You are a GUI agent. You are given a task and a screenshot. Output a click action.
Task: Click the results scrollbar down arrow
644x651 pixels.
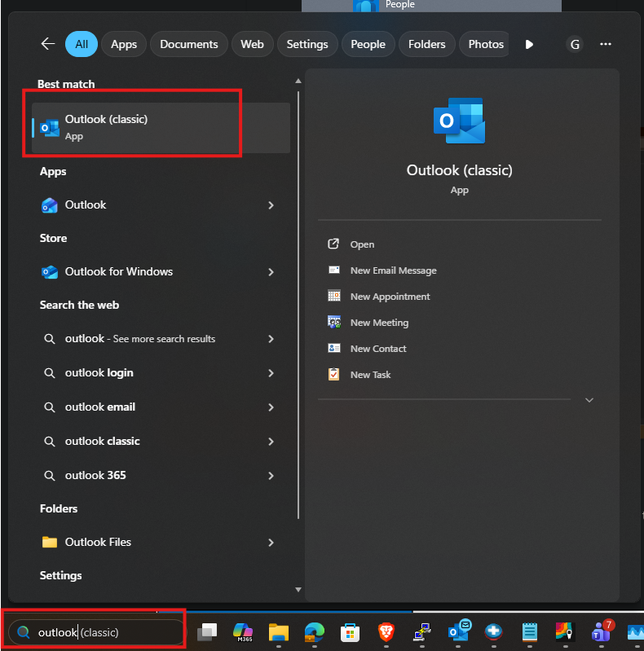[298, 590]
